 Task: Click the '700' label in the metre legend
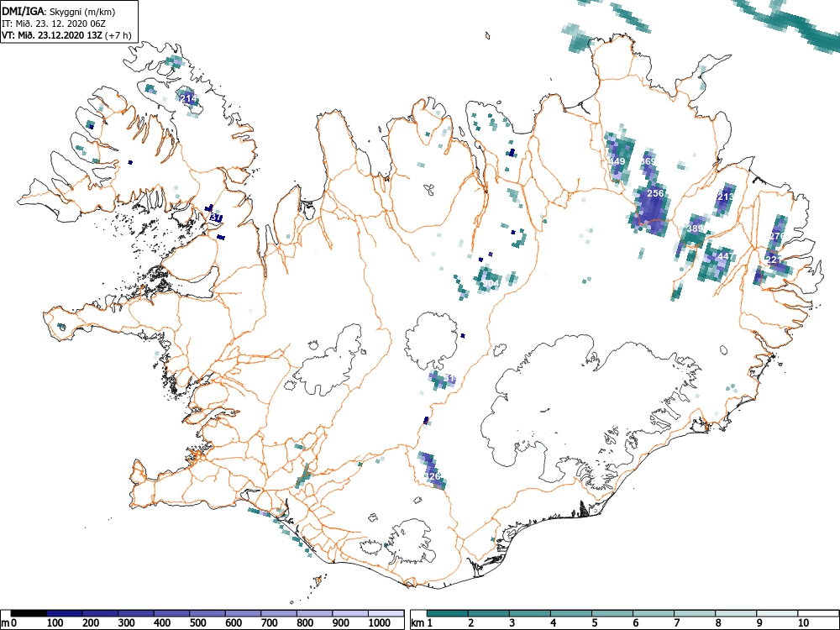[270, 623]
